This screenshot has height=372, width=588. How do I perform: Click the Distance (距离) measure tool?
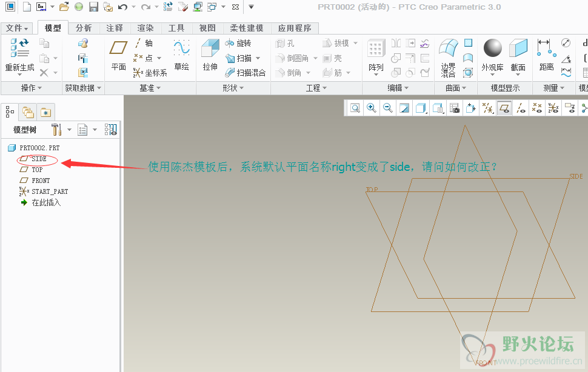click(x=546, y=56)
